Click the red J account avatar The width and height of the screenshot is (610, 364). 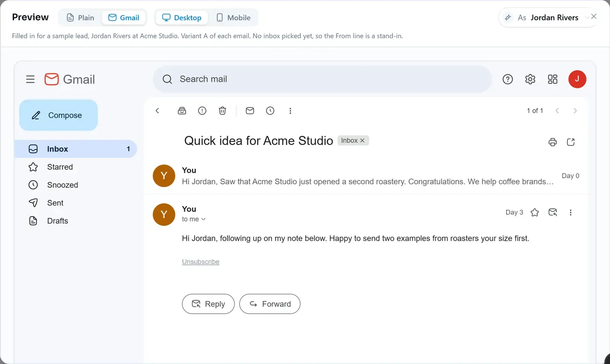(577, 79)
